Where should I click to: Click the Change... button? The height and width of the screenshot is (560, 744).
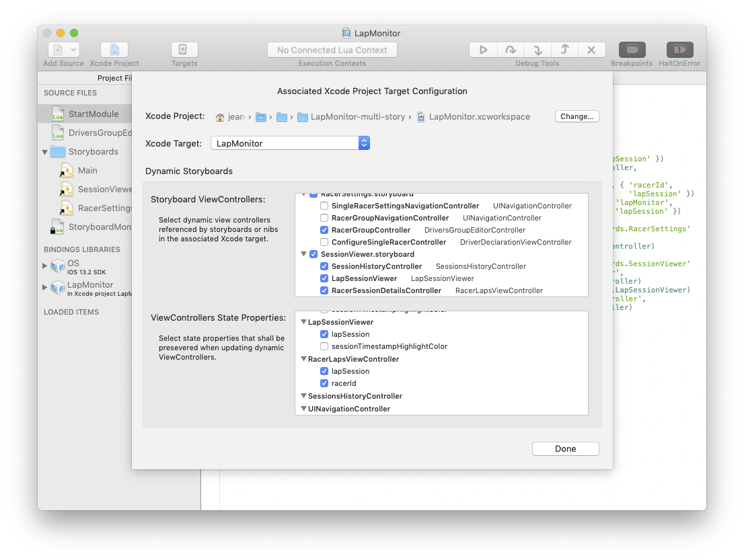[577, 117]
